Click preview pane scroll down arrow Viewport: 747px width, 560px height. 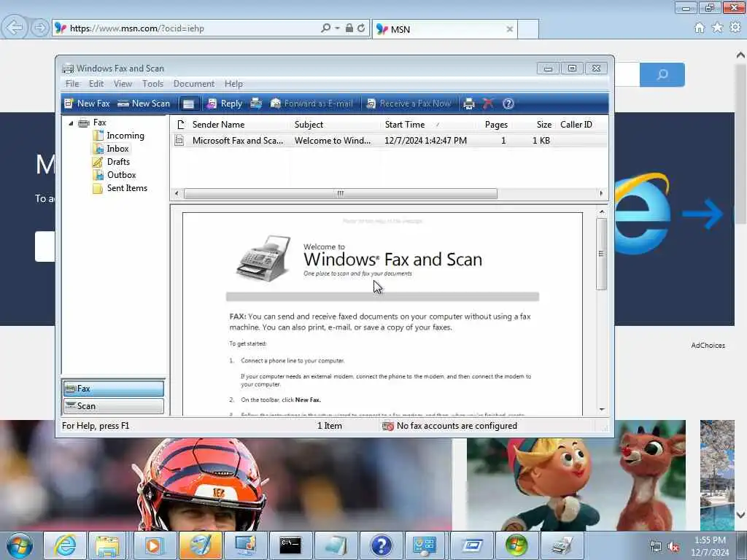click(x=602, y=410)
